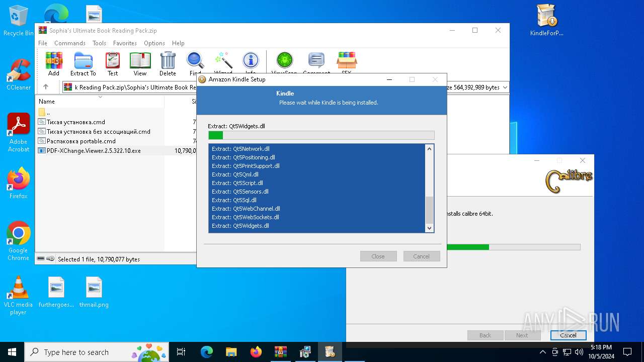Click Next in the calibre installer

[x=522, y=335]
